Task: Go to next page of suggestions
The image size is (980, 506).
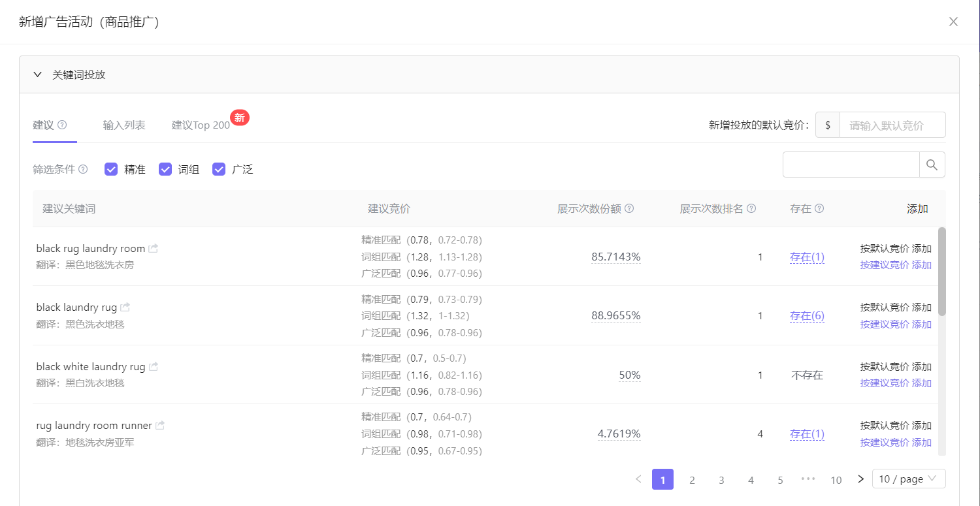Action: (x=860, y=479)
